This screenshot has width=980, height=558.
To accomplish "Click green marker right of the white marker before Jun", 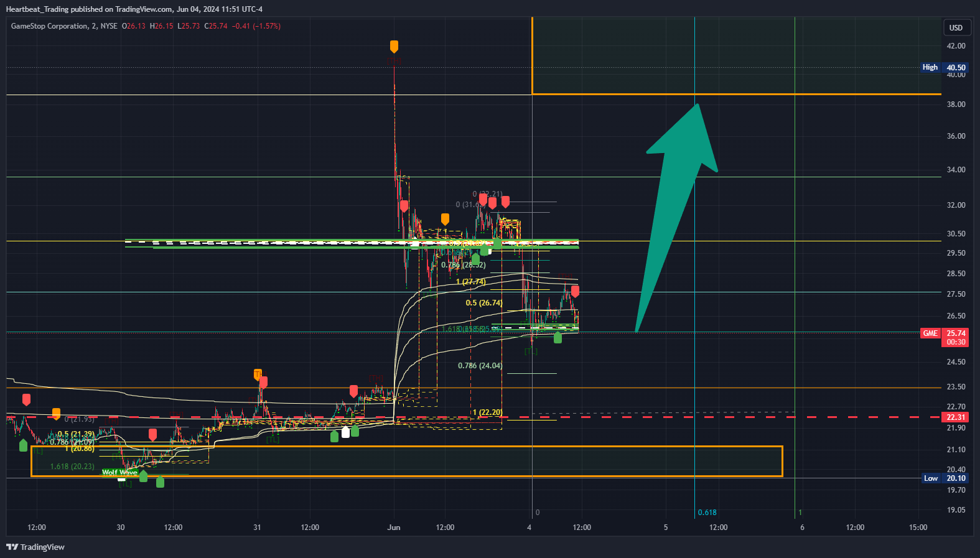I will click(x=355, y=430).
